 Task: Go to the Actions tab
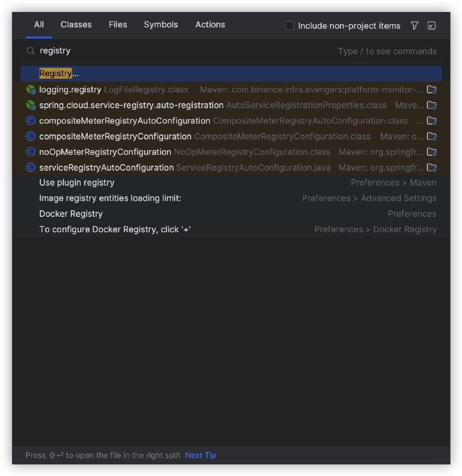click(x=210, y=24)
